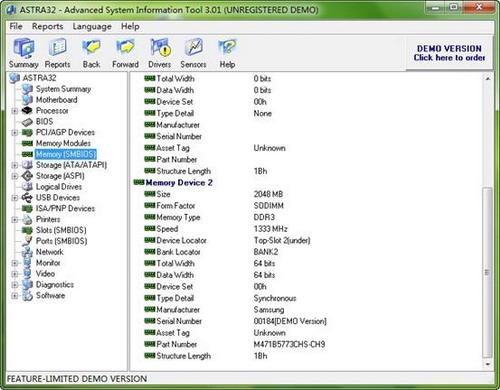Expand the Diagnostics node
500x390 pixels.
point(14,285)
